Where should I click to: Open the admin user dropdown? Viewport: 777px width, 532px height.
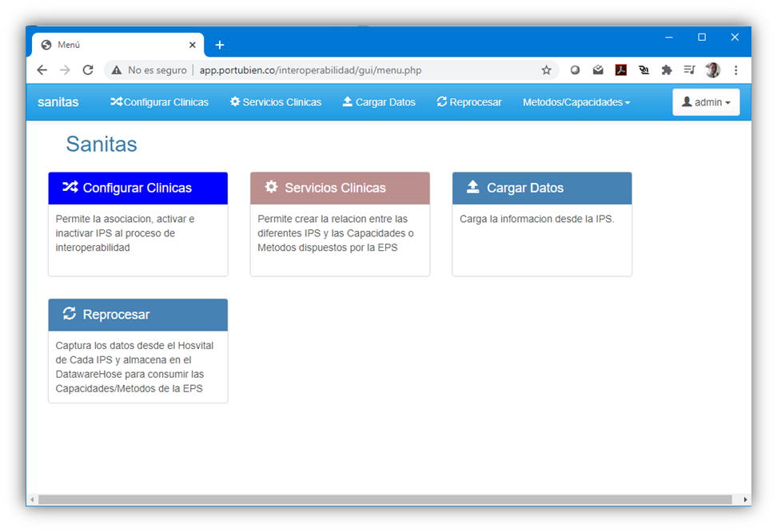(706, 102)
